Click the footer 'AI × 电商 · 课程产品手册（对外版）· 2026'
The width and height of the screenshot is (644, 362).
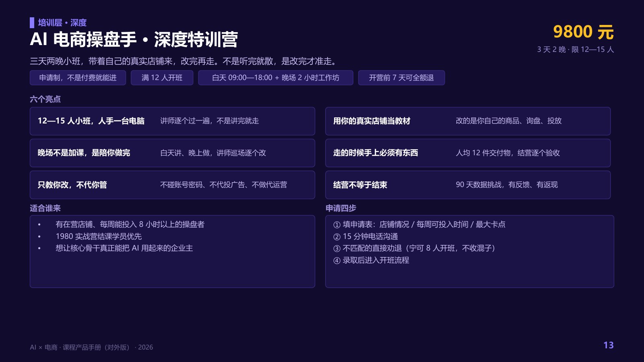91,347
